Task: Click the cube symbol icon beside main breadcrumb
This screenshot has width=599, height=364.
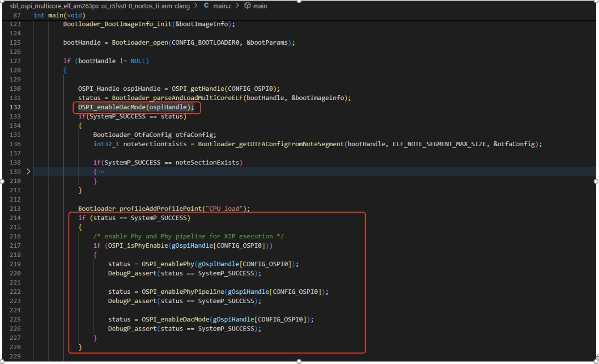Action: point(247,6)
